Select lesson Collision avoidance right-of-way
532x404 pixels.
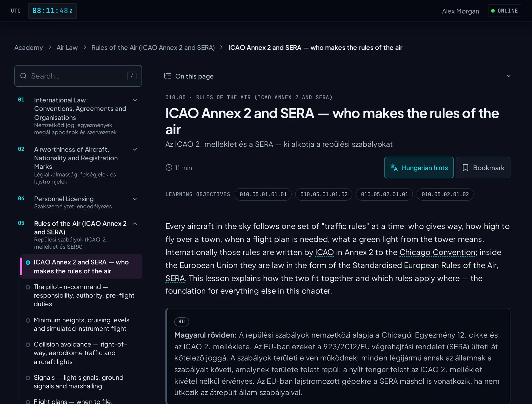[x=81, y=353]
